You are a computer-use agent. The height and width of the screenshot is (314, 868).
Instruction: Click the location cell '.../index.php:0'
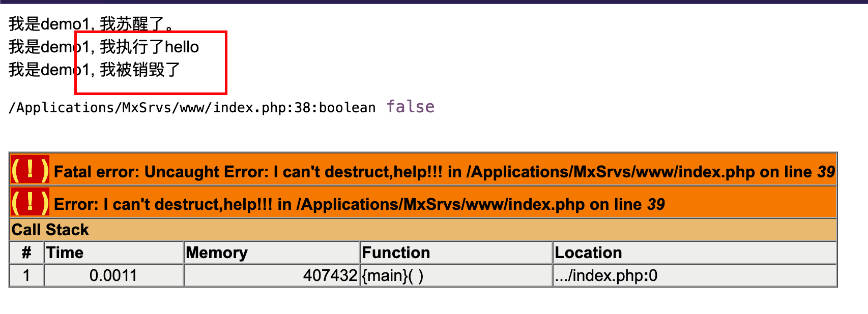[695, 275]
